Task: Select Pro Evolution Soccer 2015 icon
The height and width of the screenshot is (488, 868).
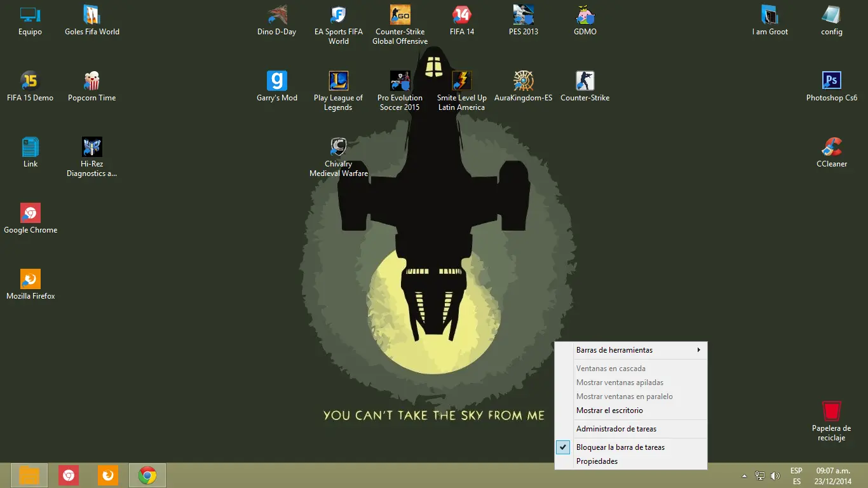Action: point(400,91)
